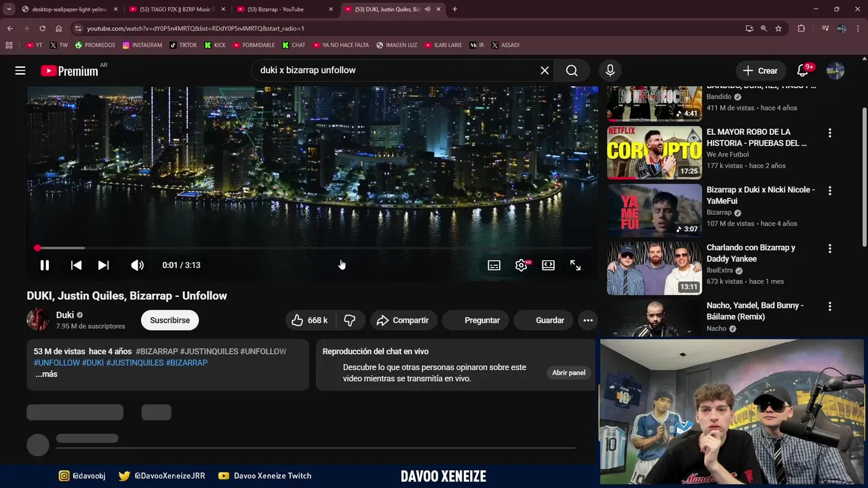Open the Duki channel name link
868x488 pixels.
coord(65,315)
